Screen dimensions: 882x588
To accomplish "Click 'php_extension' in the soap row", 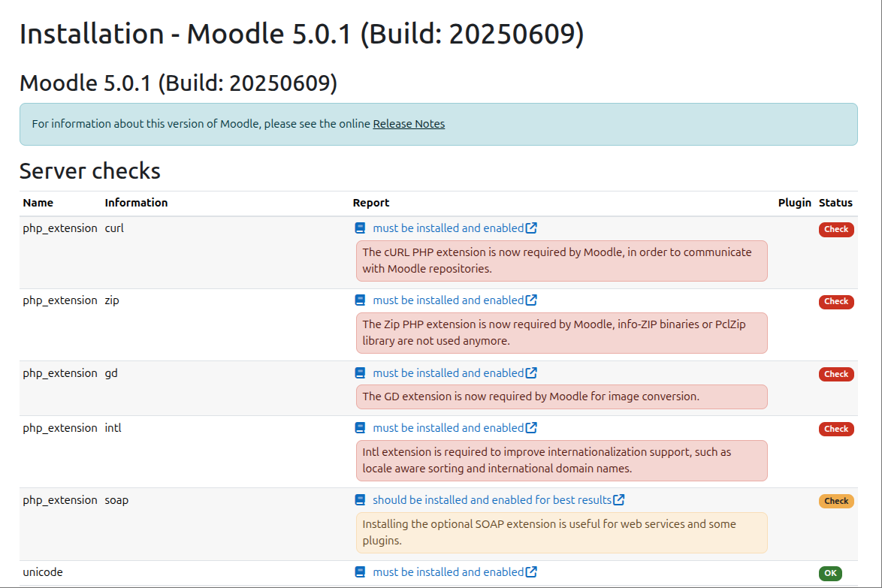I will 60,499.
